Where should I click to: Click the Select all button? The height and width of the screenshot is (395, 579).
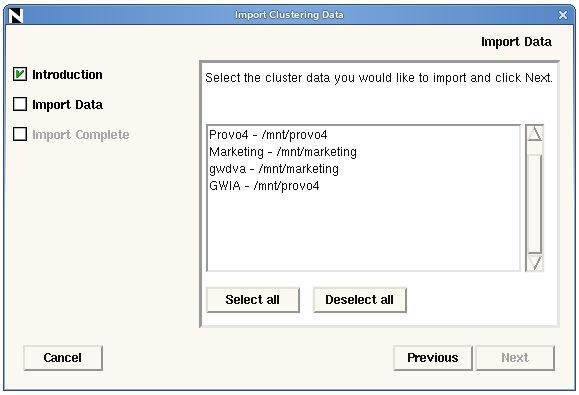tap(253, 300)
